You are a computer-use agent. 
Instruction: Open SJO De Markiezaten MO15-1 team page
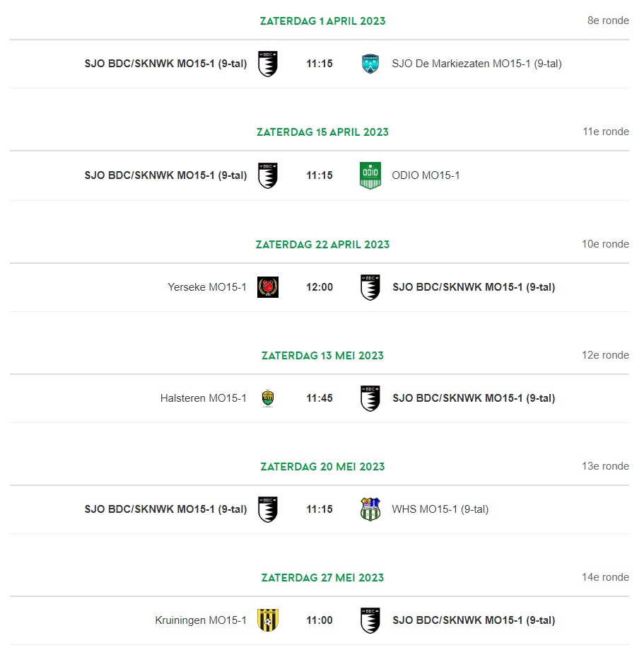[476, 64]
